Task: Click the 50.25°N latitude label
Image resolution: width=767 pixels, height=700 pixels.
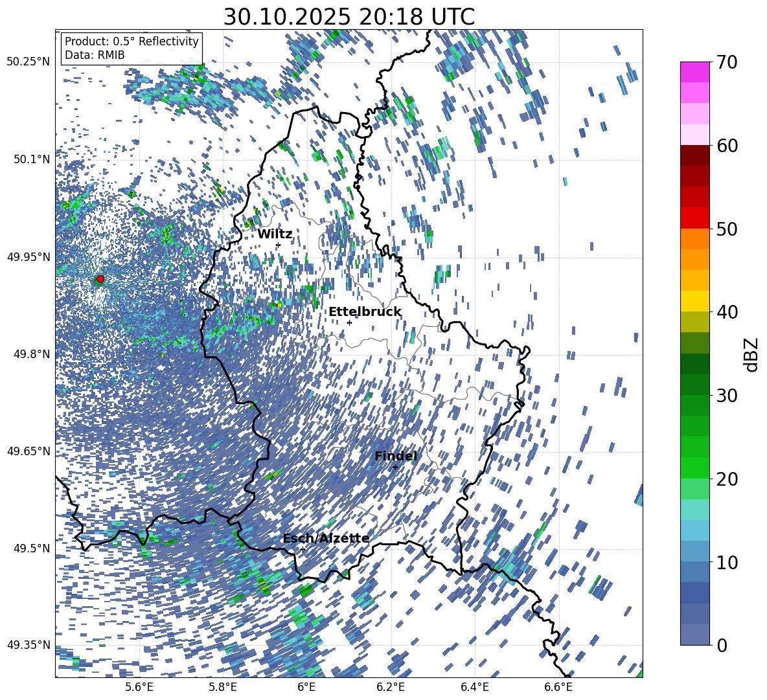Action: tap(29, 62)
